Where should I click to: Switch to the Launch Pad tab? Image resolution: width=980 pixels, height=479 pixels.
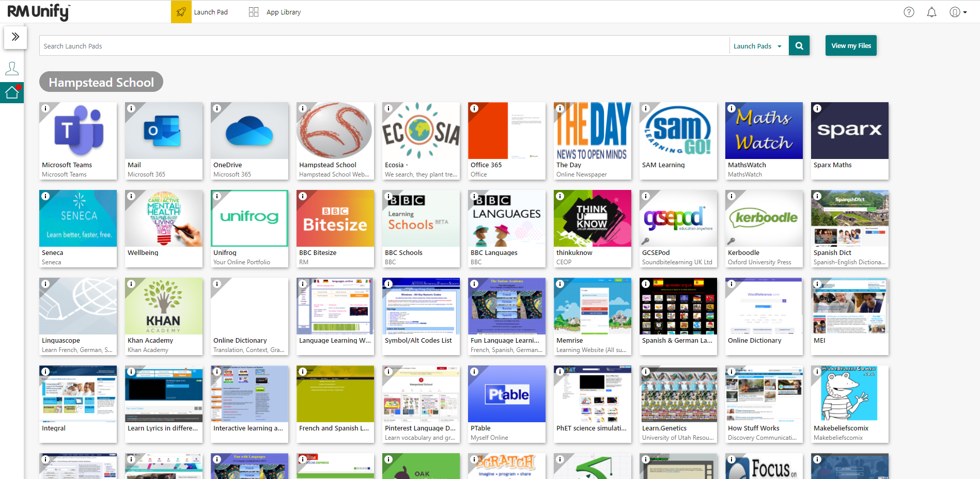(x=200, y=12)
